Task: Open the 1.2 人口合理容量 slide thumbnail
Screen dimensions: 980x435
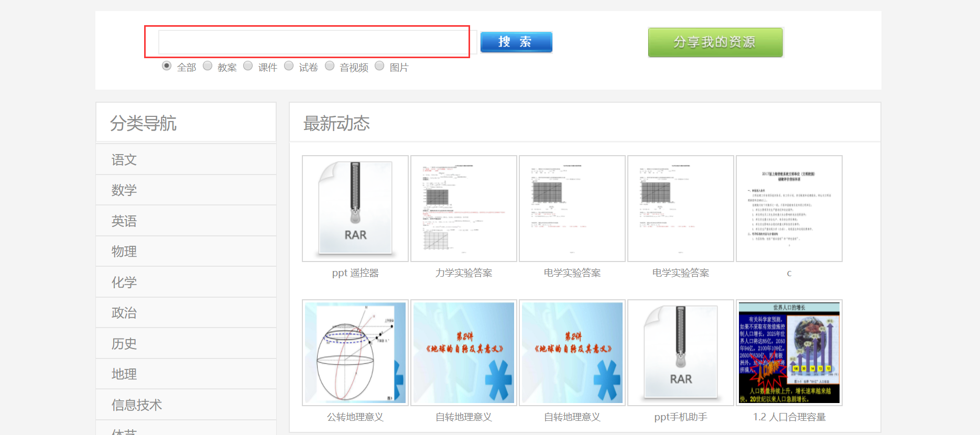Action: point(789,353)
